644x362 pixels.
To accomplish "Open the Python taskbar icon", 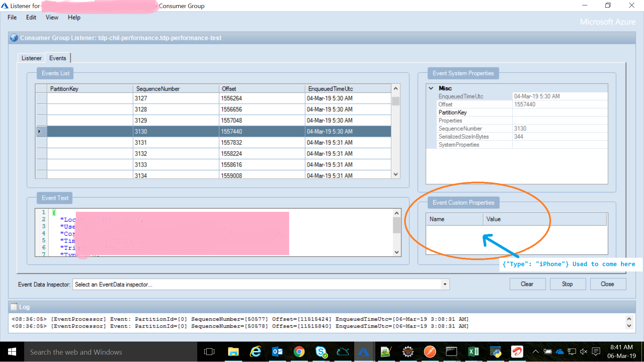I will click(x=495, y=352).
